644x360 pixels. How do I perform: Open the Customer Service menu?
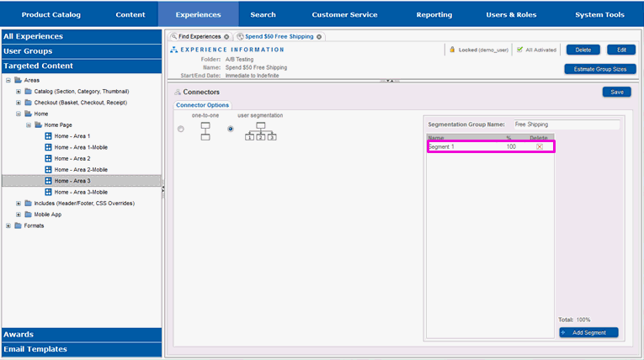[x=344, y=15]
